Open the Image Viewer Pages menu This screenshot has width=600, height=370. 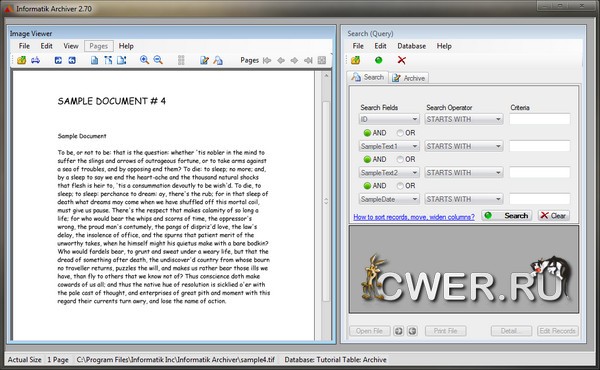coord(99,46)
